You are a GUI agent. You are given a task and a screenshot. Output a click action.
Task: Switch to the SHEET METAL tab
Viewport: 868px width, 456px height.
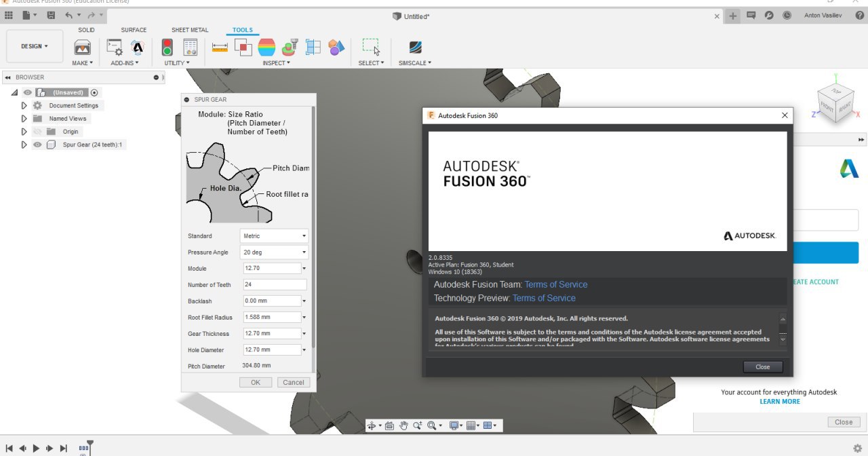190,30
